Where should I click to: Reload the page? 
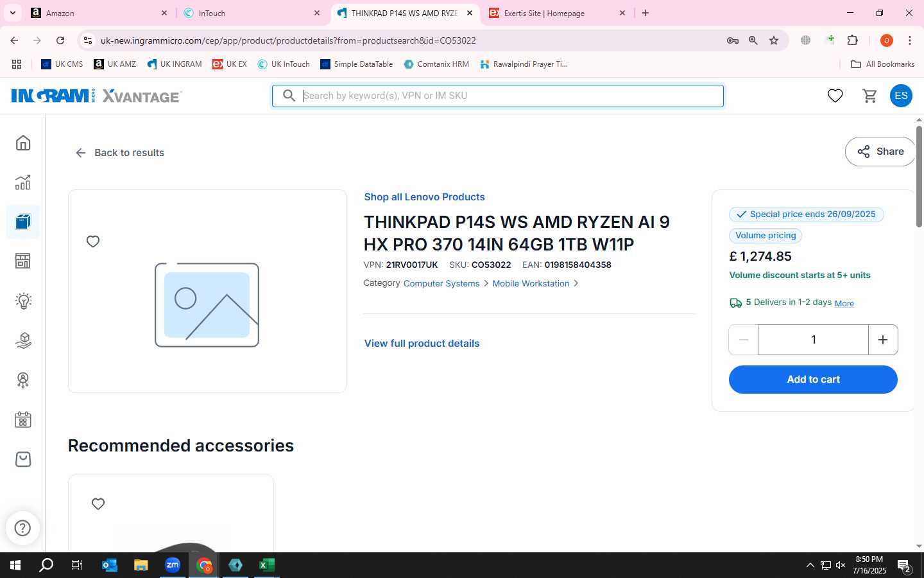pos(60,40)
